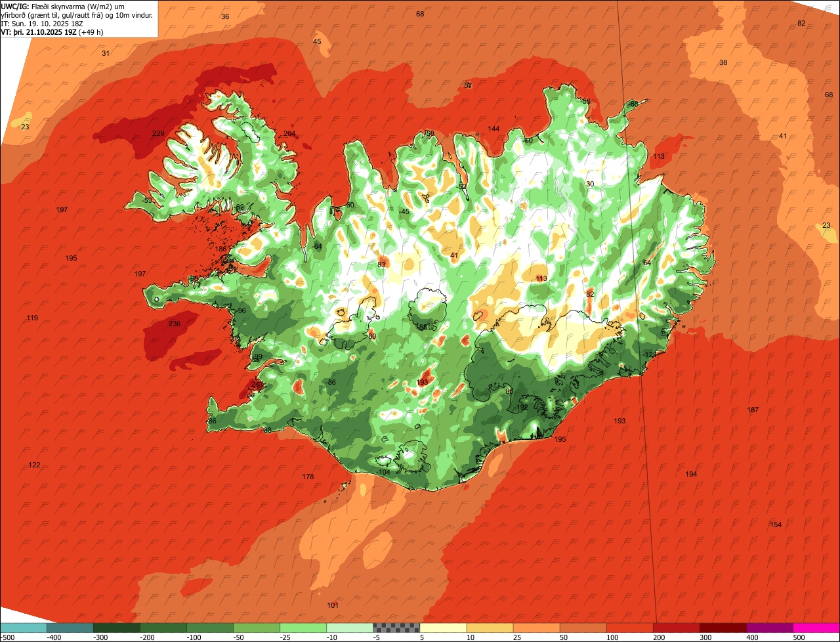Click the map value '187'
The width and height of the screenshot is (840, 642).
pos(753,410)
